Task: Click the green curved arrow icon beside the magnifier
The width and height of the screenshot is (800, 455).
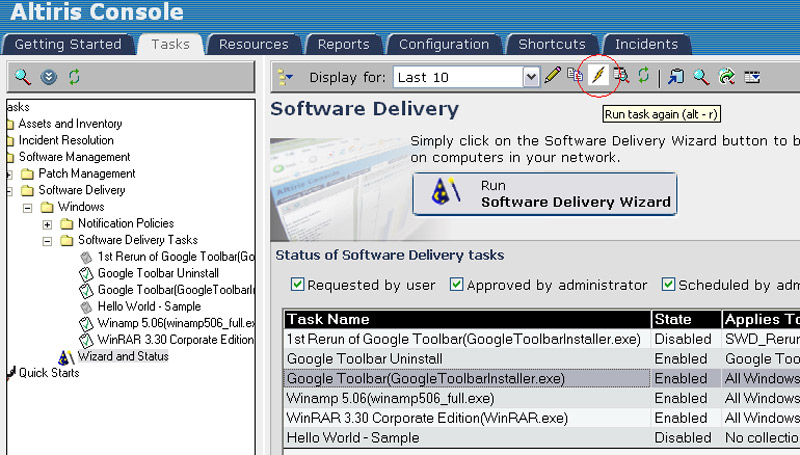Action: [x=727, y=77]
